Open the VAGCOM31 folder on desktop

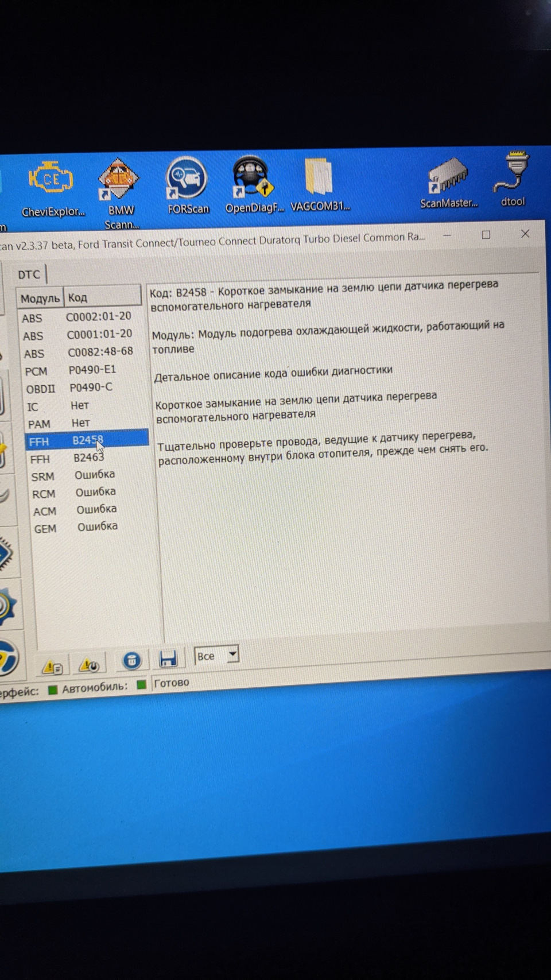pyautogui.click(x=320, y=184)
